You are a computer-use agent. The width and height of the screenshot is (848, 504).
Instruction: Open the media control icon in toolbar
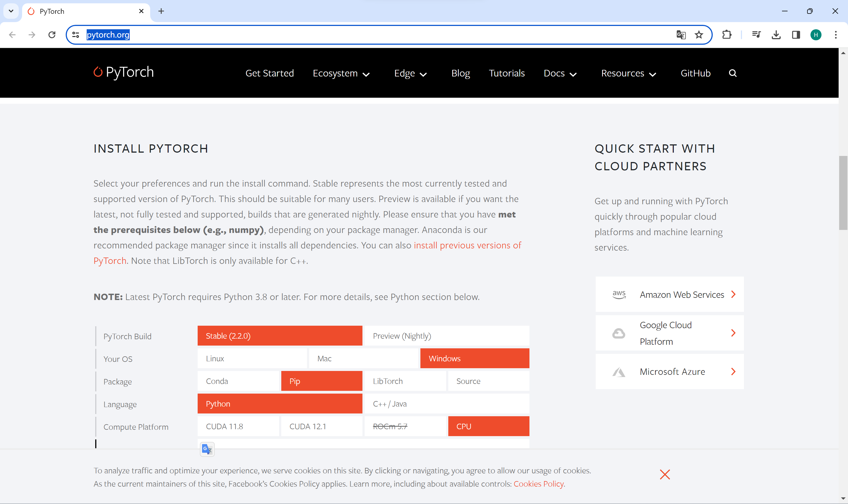(756, 35)
